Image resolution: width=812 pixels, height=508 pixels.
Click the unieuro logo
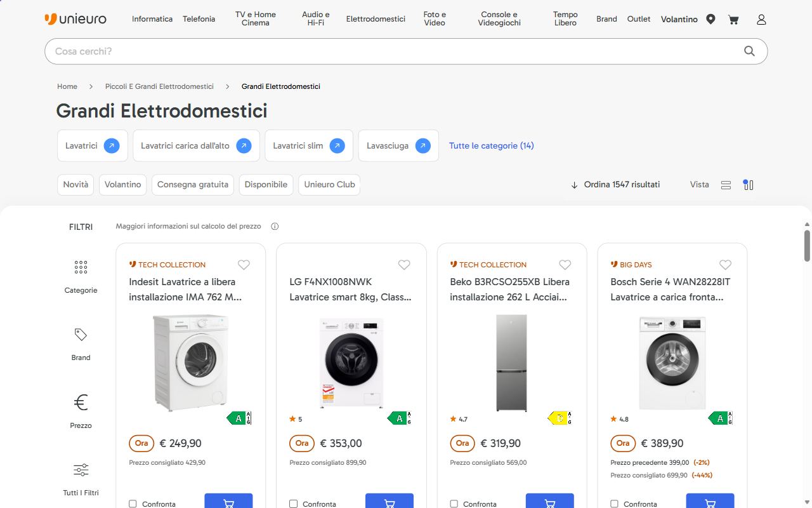pyautogui.click(x=75, y=19)
